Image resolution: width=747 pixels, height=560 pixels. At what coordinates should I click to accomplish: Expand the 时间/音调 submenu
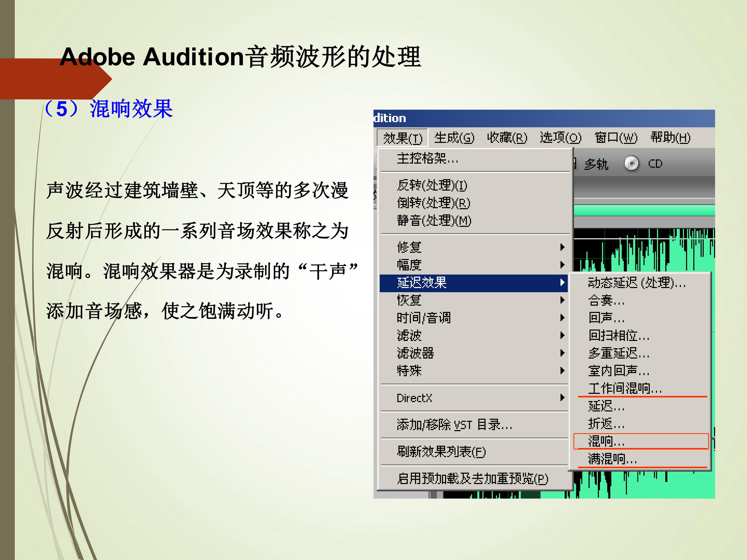[473, 318]
